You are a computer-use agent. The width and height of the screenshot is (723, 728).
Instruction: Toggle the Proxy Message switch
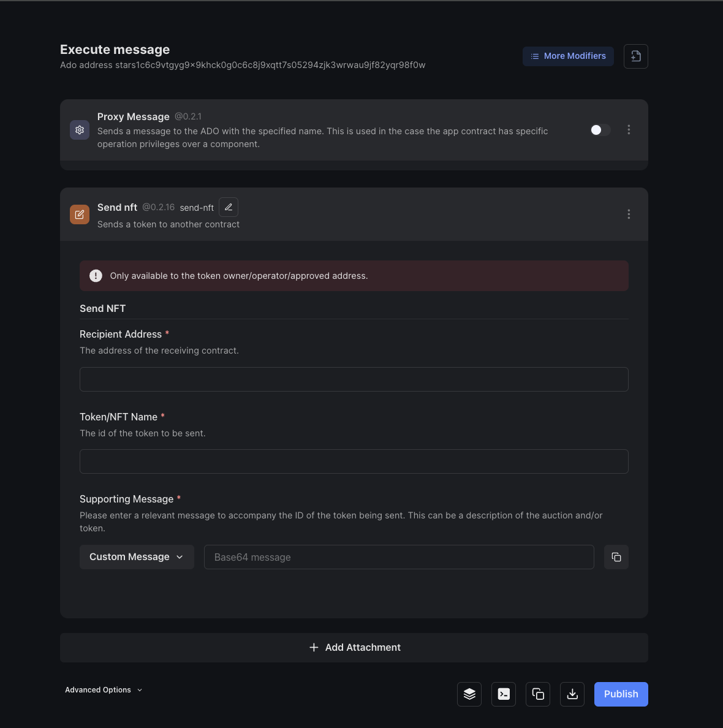(x=600, y=130)
